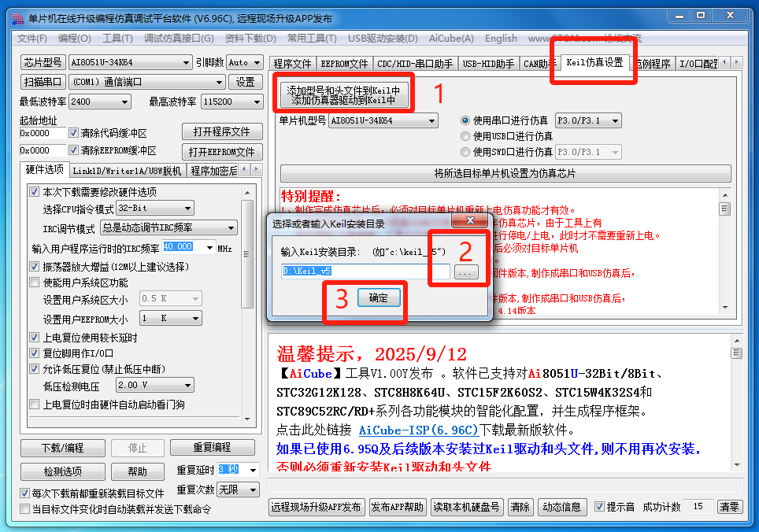
Task: Click the 下载/编程 button
Action: click(x=63, y=448)
